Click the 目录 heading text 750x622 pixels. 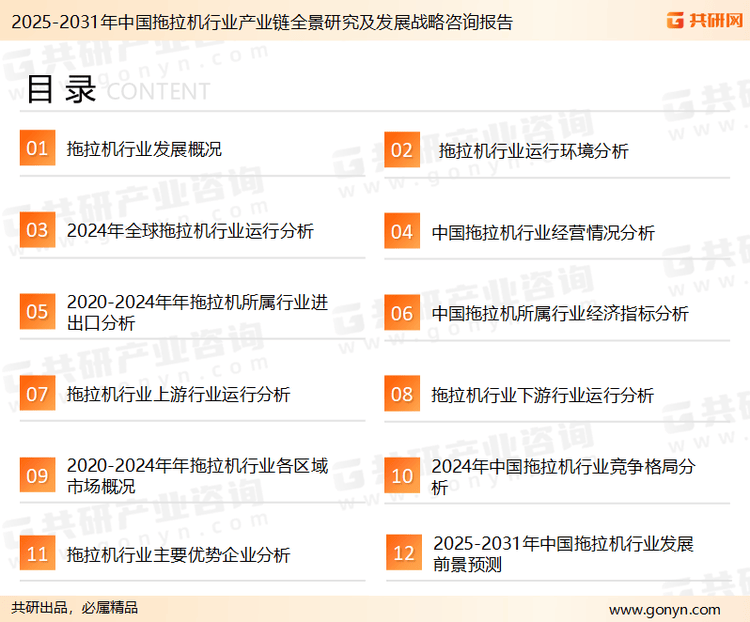coord(60,89)
